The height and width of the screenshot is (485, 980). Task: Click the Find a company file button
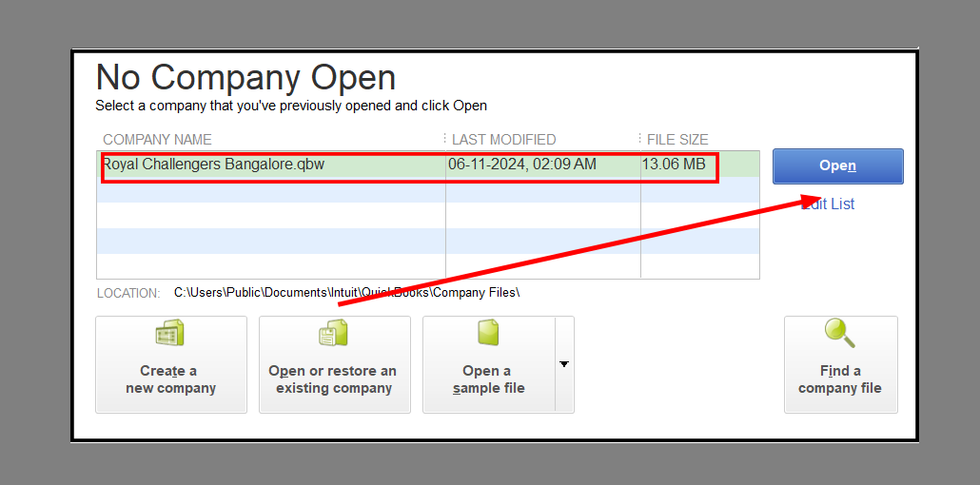point(841,364)
